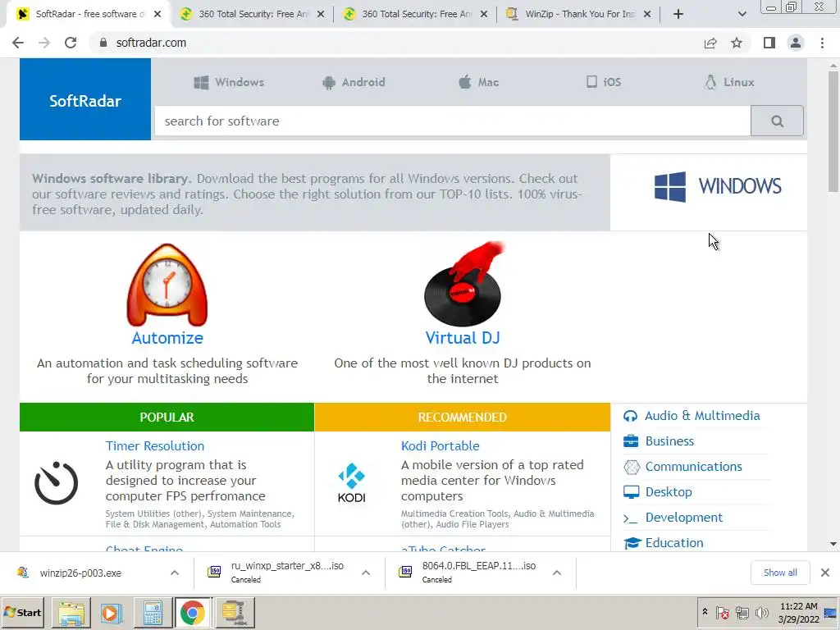
Task: Select the Android platform tab
Action: (354, 83)
